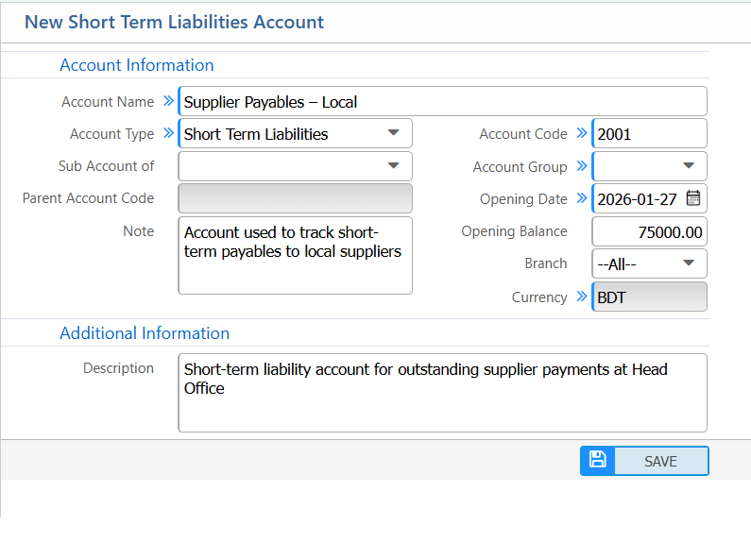Click into the Account Name field

point(442,102)
